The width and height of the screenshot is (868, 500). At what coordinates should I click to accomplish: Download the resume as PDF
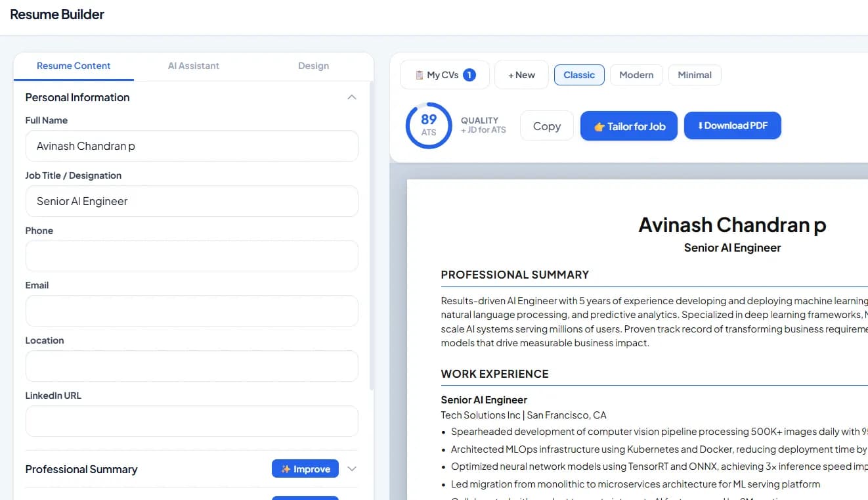732,125
